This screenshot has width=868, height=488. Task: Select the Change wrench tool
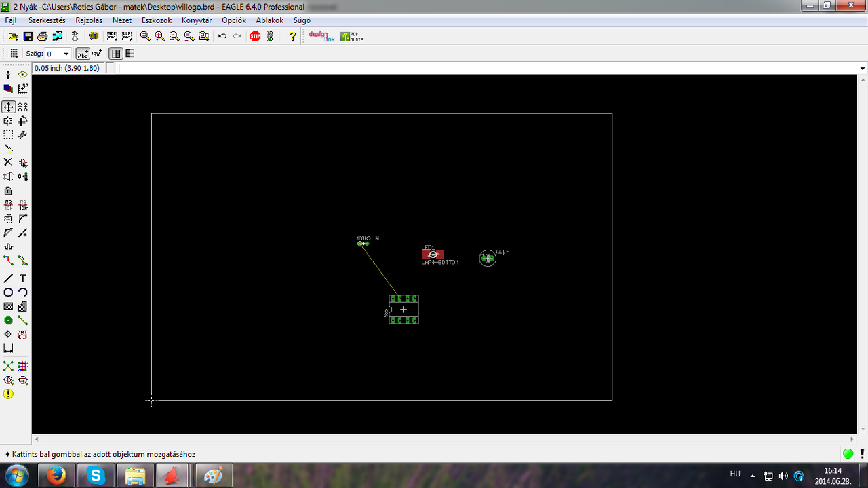[22, 135]
